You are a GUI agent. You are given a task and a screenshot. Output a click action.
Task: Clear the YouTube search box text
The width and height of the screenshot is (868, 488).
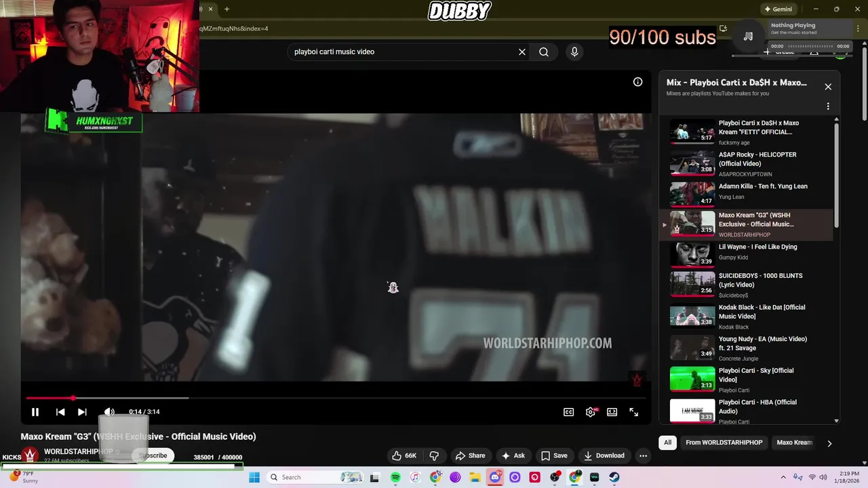click(x=522, y=52)
